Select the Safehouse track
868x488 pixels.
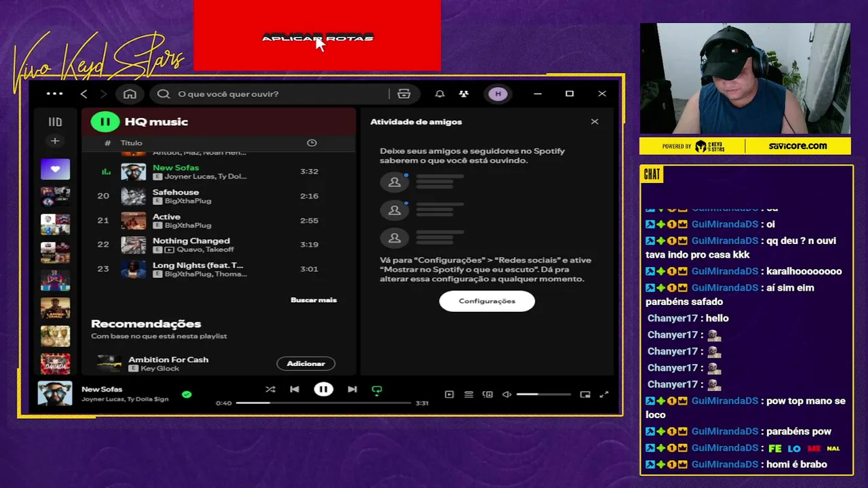click(x=218, y=196)
